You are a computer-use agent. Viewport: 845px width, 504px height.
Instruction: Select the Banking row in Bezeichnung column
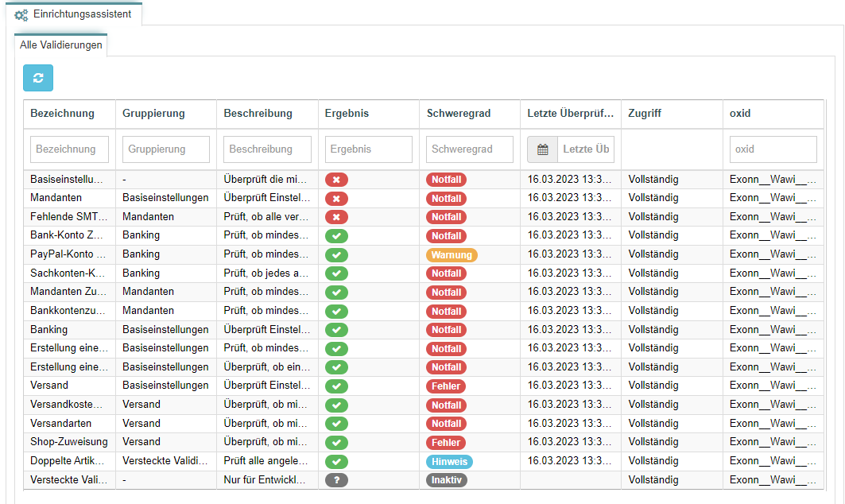49,330
